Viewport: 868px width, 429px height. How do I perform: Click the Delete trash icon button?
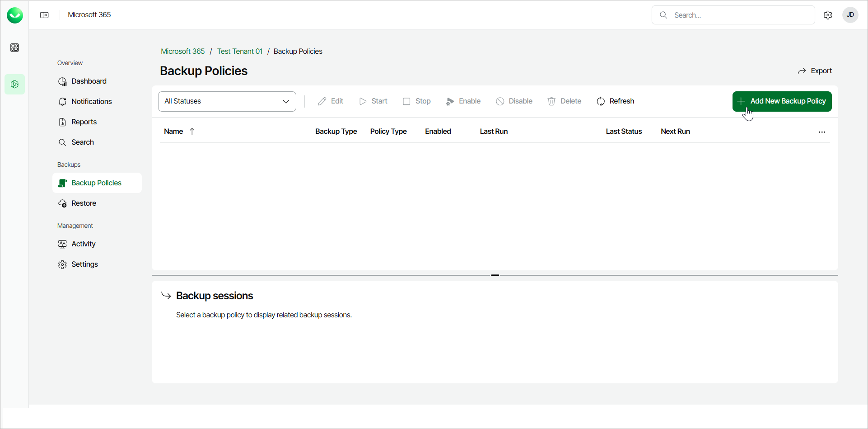pyautogui.click(x=564, y=101)
